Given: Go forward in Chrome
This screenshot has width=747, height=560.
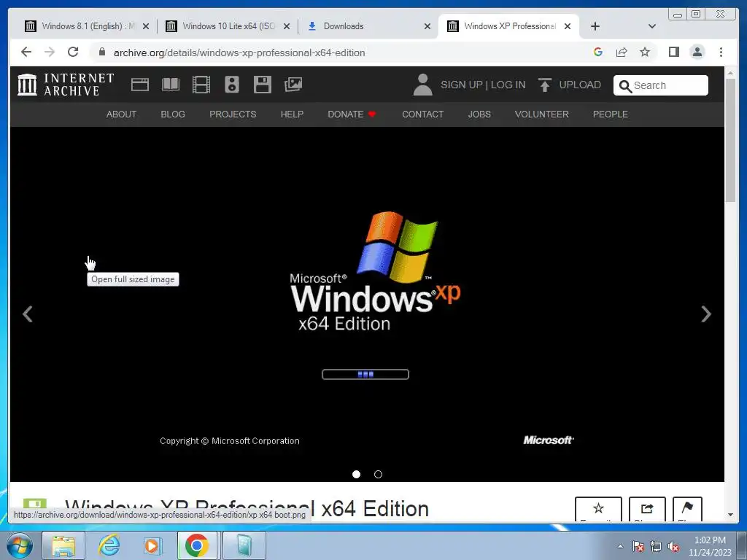Looking at the screenshot, I should 50,52.
